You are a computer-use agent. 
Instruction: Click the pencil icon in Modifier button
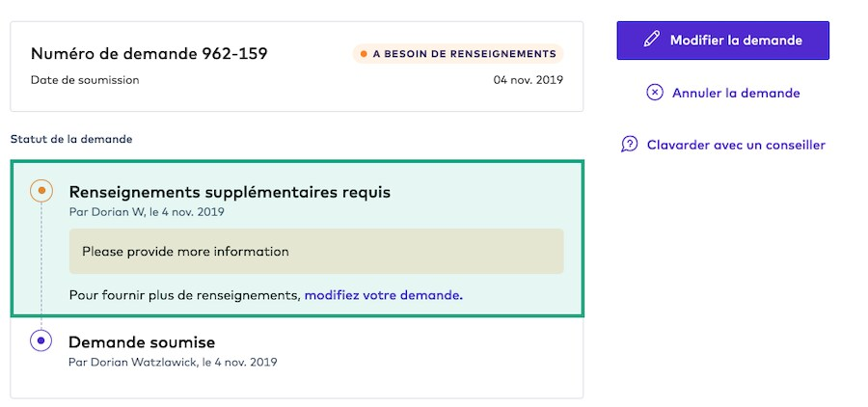pos(652,40)
